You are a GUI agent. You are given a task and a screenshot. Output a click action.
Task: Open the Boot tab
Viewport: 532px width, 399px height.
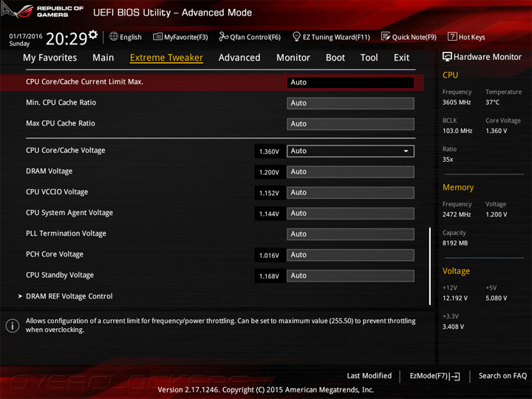pos(335,58)
